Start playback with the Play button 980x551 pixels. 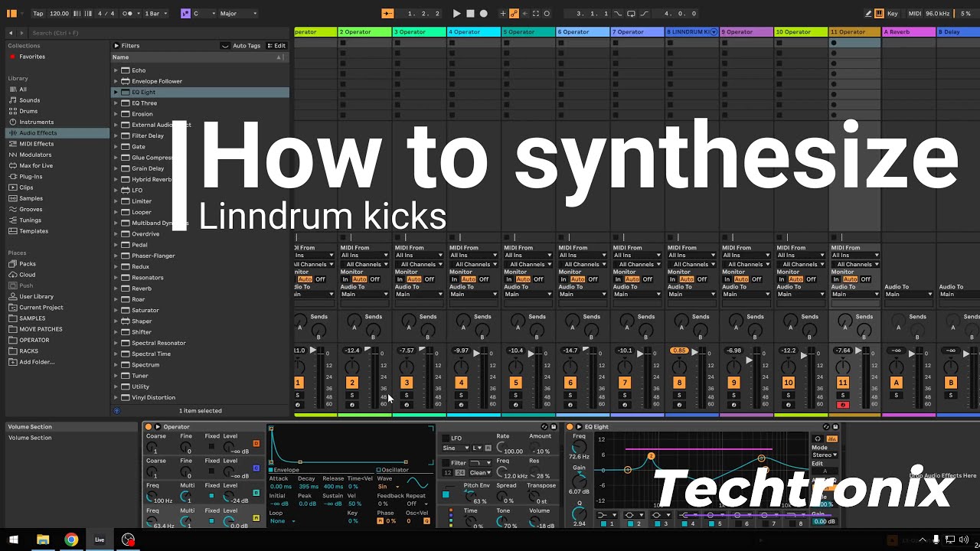point(456,13)
